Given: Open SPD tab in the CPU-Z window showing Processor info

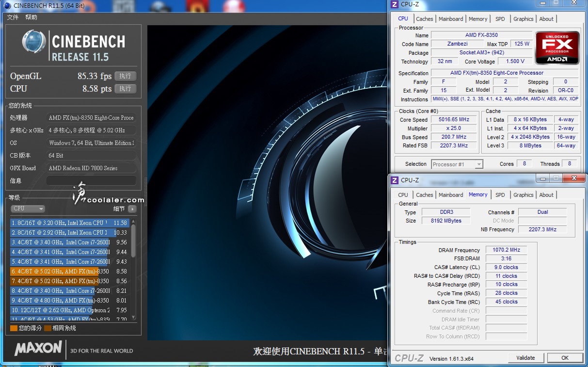Looking at the screenshot, I should point(500,19).
